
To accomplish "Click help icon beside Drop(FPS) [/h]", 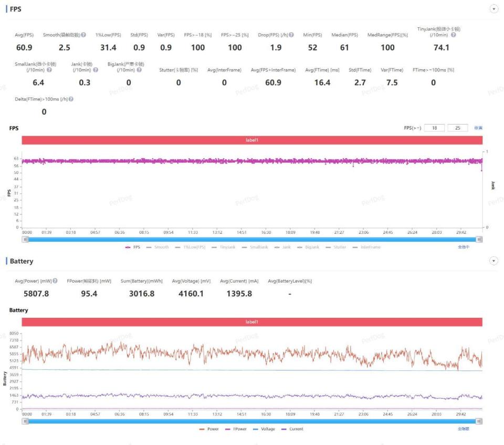I will click(x=291, y=35).
